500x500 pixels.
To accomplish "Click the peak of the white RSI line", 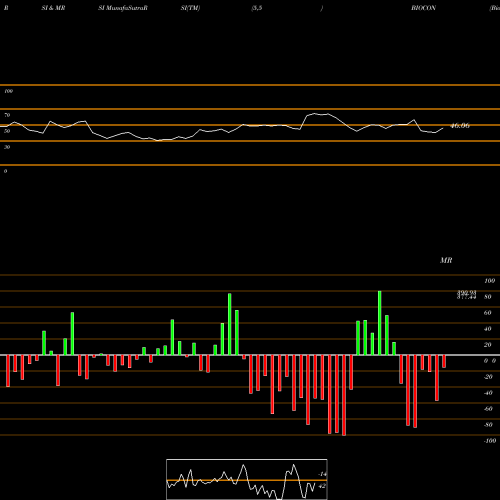I will pyautogui.click(x=315, y=114).
